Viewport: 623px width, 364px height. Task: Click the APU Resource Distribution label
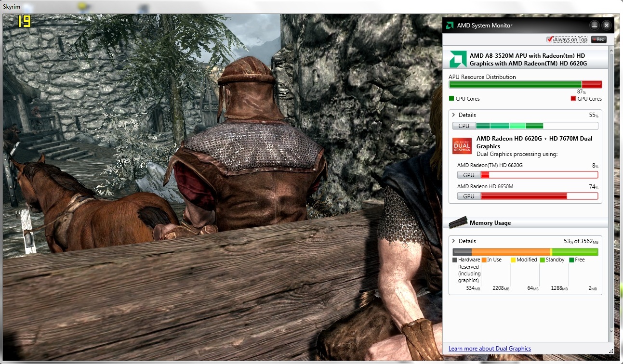(x=482, y=77)
